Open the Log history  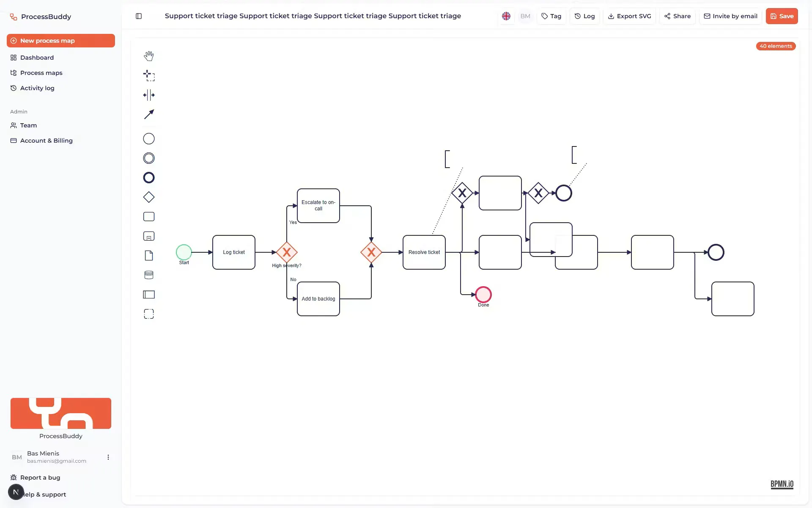pos(584,16)
